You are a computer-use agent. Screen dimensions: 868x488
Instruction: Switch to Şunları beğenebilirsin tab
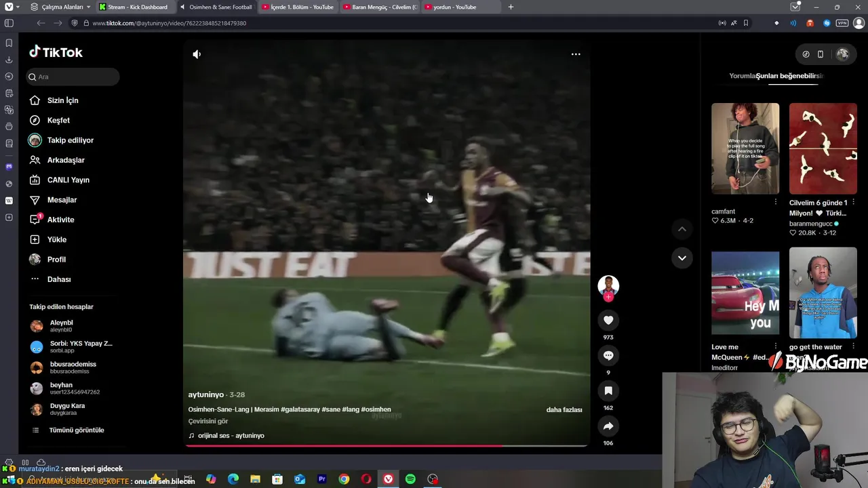tap(789, 76)
